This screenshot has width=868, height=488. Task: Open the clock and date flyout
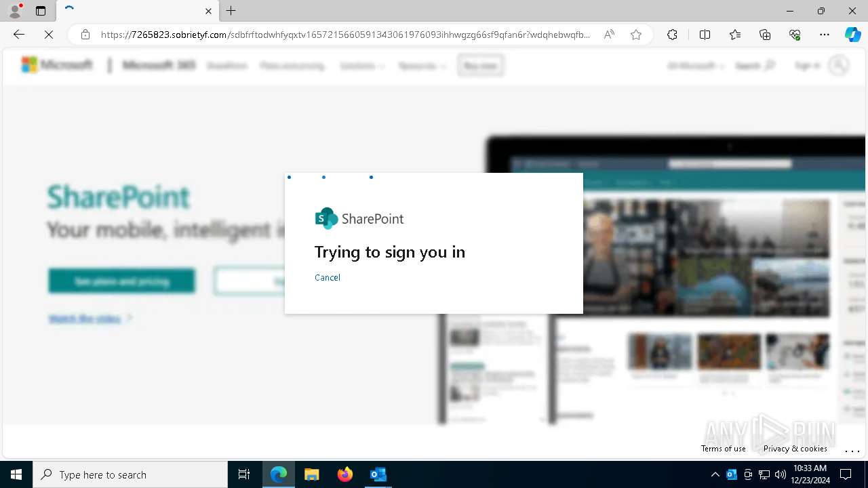pos(810,474)
